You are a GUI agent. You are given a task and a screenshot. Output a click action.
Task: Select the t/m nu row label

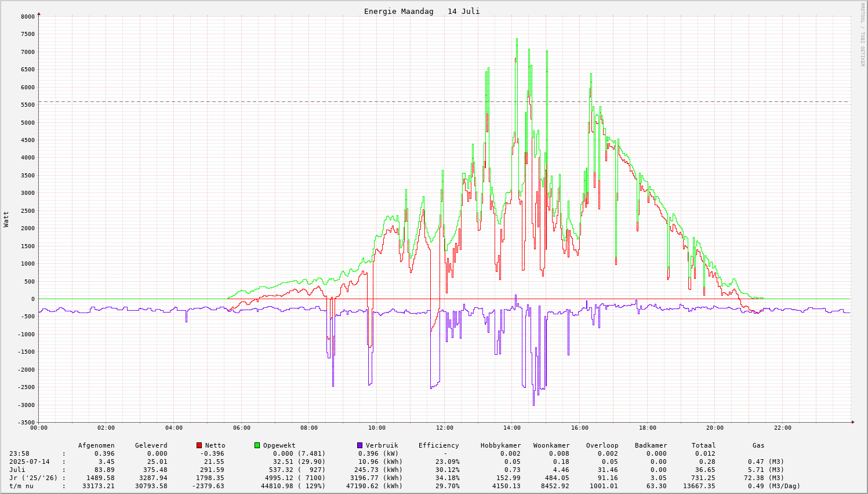click(x=21, y=486)
